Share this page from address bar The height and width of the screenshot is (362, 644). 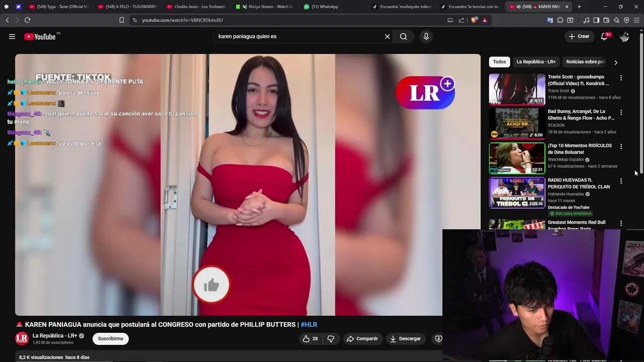click(461, 20)
